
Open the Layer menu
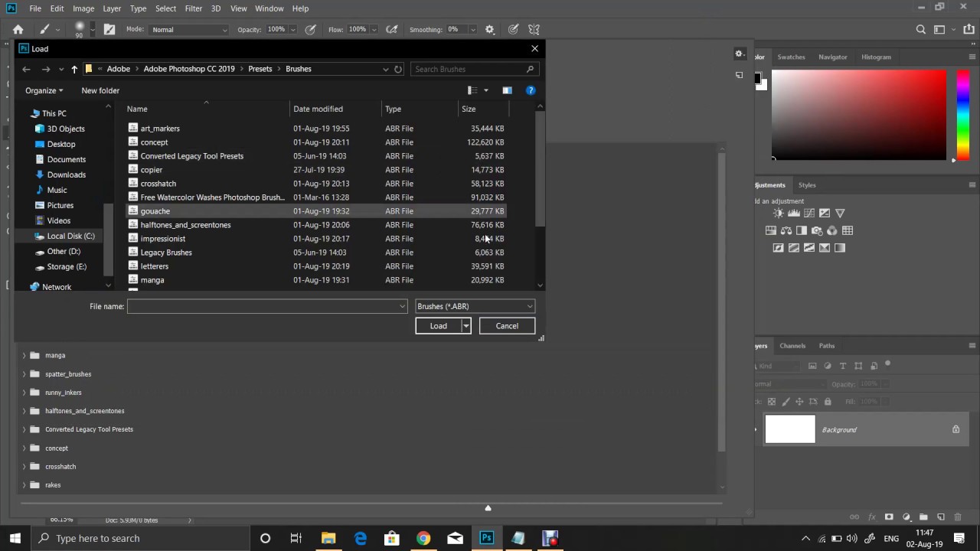[112, 8]
